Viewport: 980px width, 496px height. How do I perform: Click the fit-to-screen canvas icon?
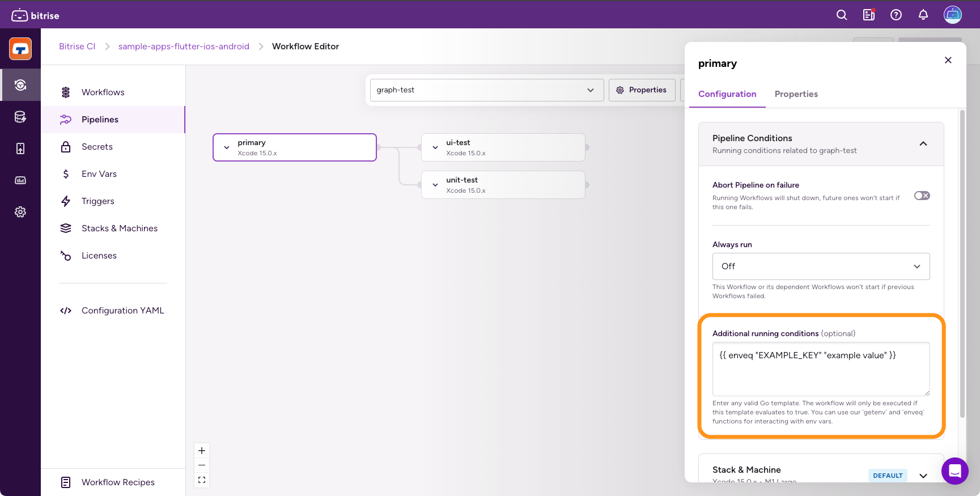[x=202, y=480]
